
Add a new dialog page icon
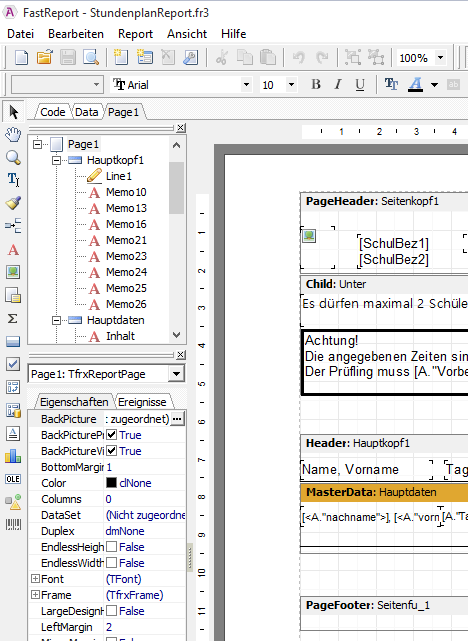tap(144, 57)
